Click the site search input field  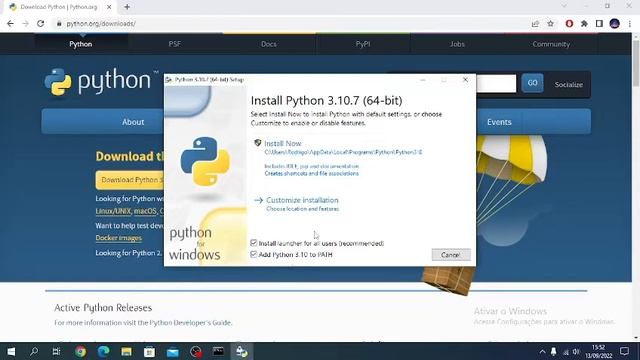496,83
